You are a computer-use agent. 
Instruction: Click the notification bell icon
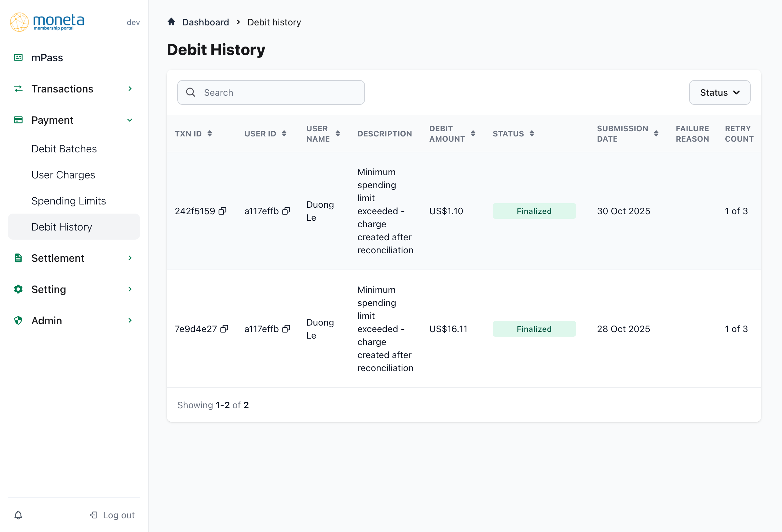18,515
